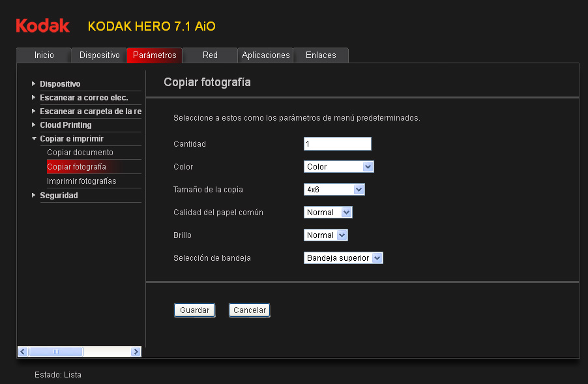Open the Brillo dropdown
588x384 pixels.
(x=325, y=235)
